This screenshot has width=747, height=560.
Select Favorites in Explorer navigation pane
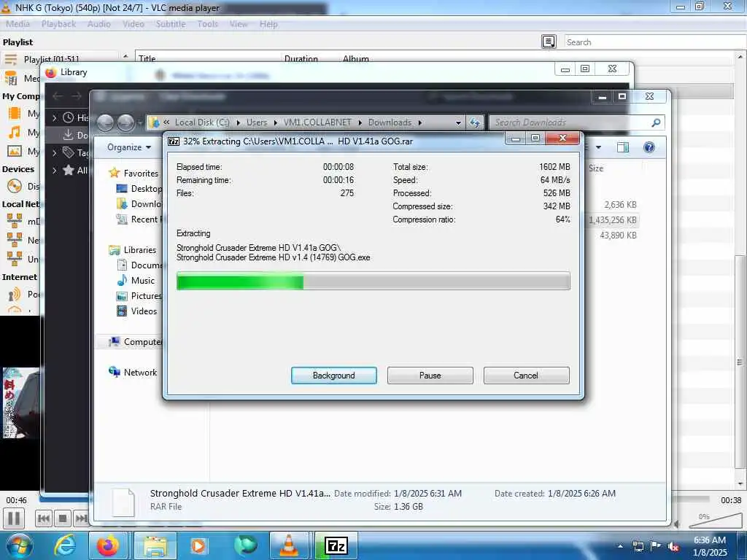click(141, 174)
